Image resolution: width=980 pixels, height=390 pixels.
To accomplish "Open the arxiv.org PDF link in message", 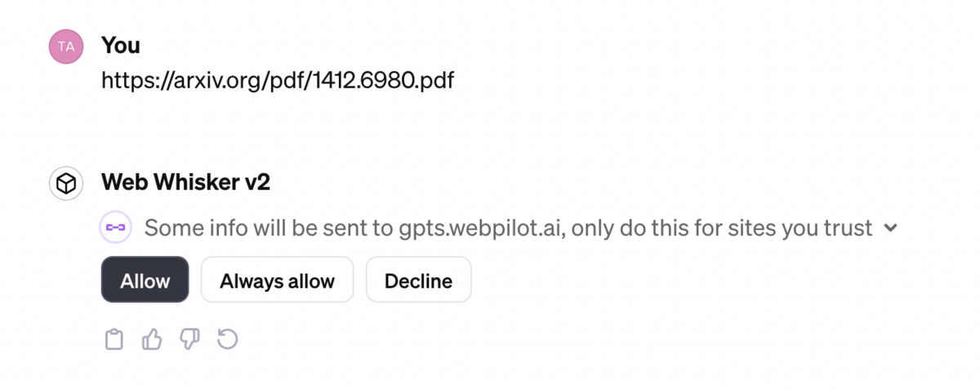I will pyautogui.click(x=278, y=80).
